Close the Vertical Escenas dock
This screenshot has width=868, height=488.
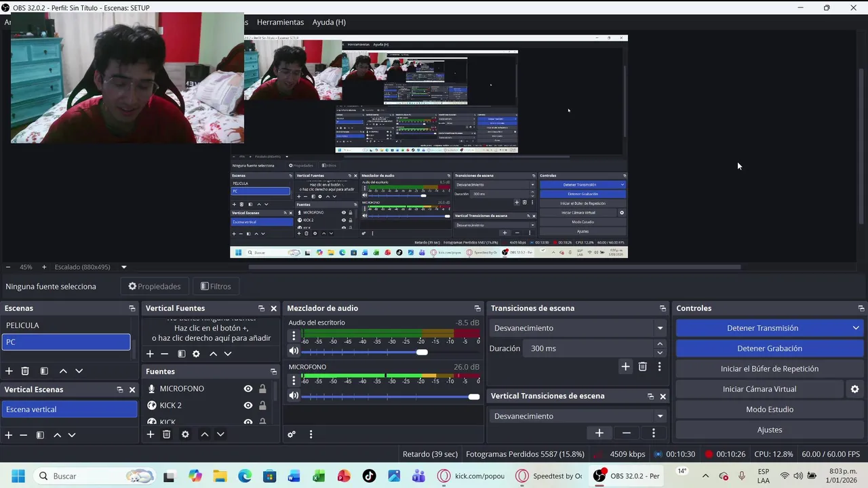[x=132, y=390]
